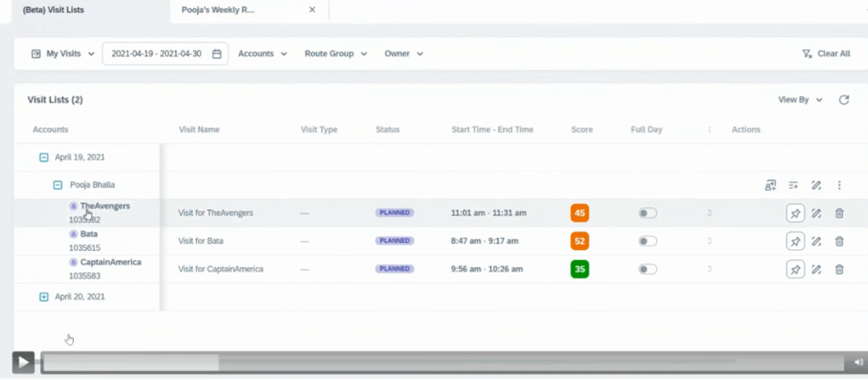Toggle Full Day for CaptainAmerica visit
Image resolution: width=868 pixels, height=380 pixels.
coord(648,269)
